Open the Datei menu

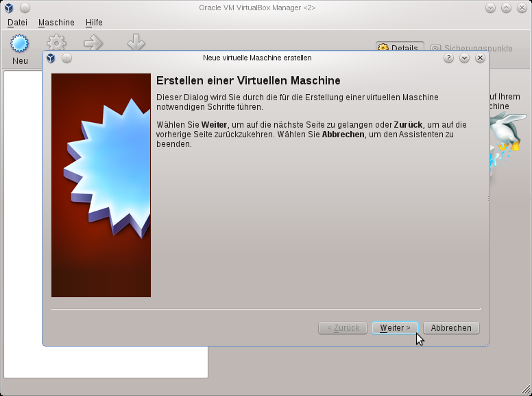(17, 23)
